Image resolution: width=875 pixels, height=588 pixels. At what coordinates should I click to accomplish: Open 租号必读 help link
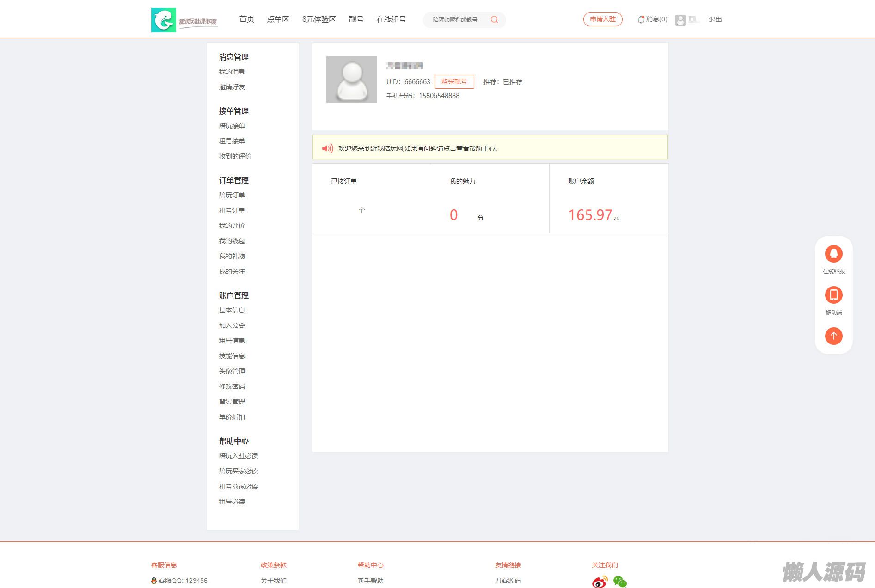(x=232, y=502)
